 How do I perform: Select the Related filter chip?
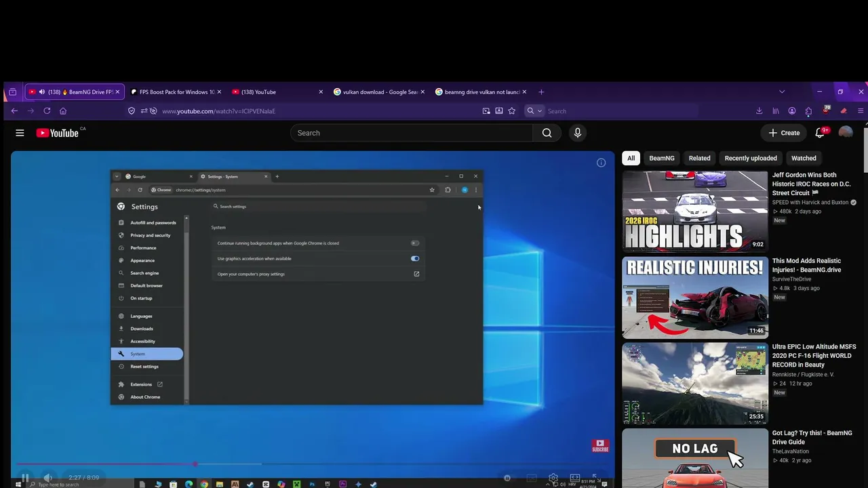coord(700,158)
